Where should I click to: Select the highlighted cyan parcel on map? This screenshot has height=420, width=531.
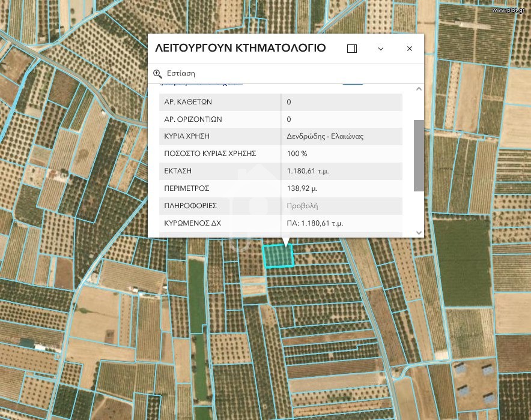[278, 256]
